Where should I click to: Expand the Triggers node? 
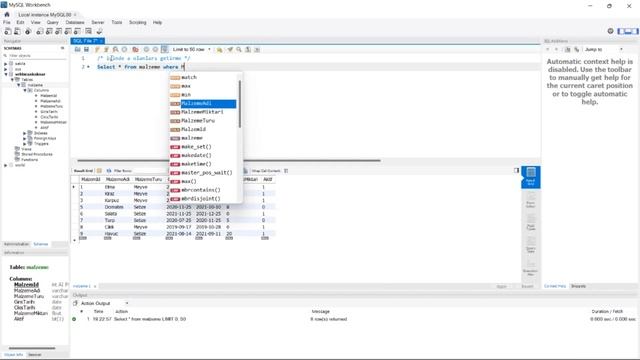point(25,144)
